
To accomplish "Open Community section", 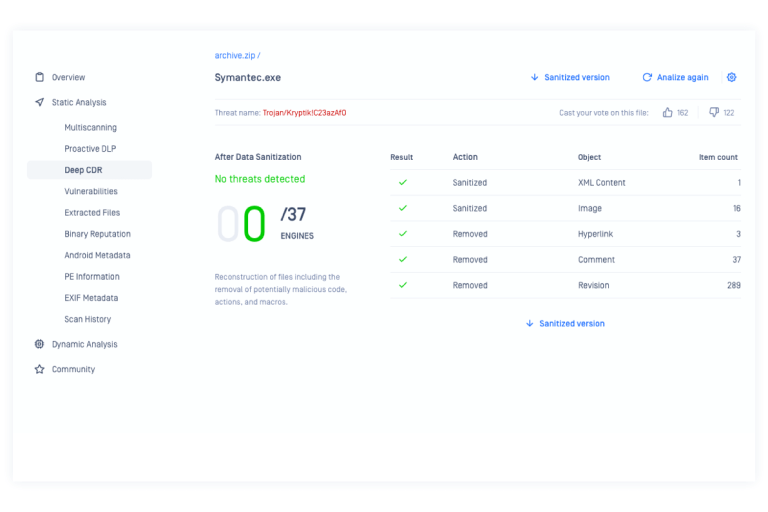I will click(73, 369).
